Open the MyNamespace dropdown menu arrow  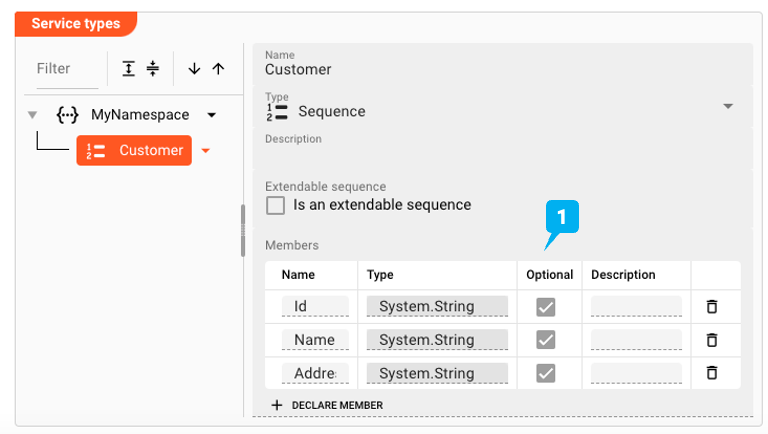[212, 115]
